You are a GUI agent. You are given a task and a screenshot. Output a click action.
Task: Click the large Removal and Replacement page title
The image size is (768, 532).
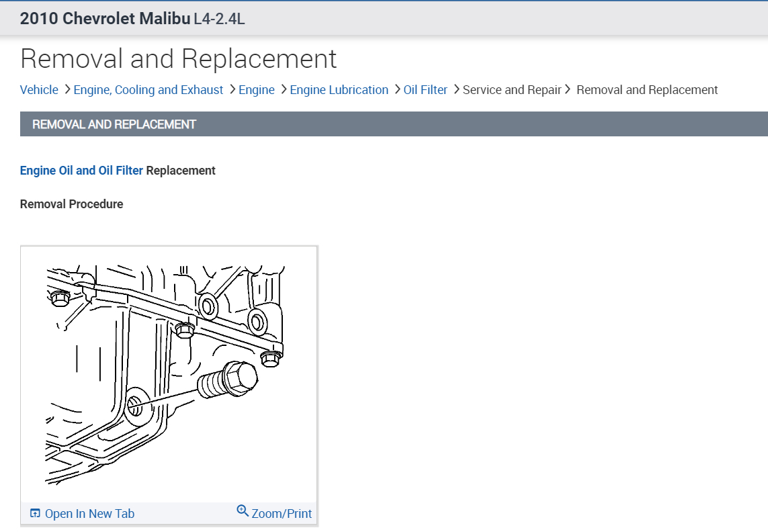178,59
